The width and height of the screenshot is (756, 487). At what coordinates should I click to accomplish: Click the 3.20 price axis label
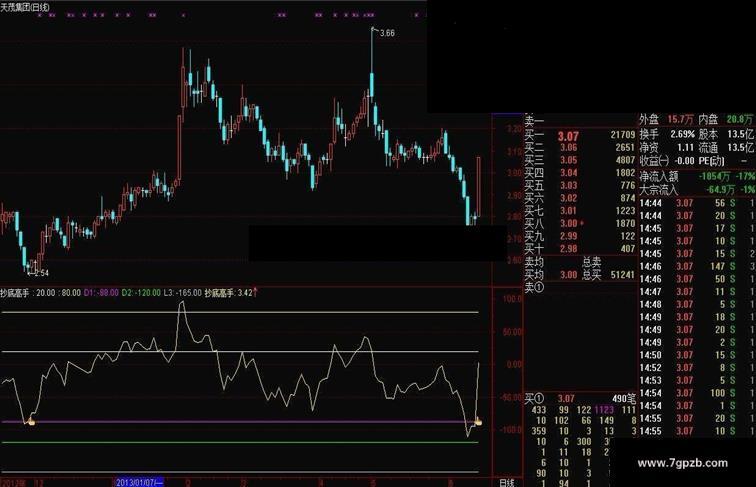pos(515,129)
